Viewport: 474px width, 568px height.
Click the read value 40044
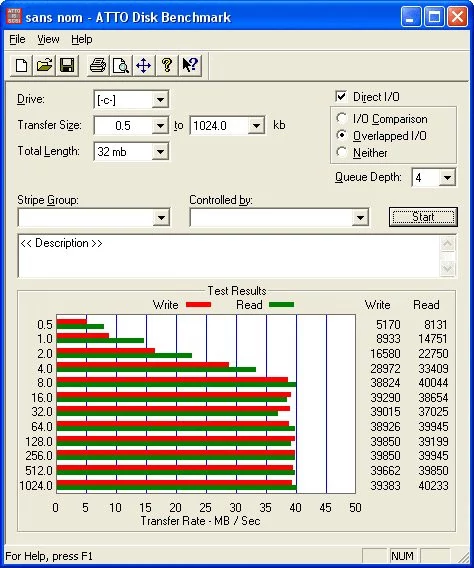point(433,383)
